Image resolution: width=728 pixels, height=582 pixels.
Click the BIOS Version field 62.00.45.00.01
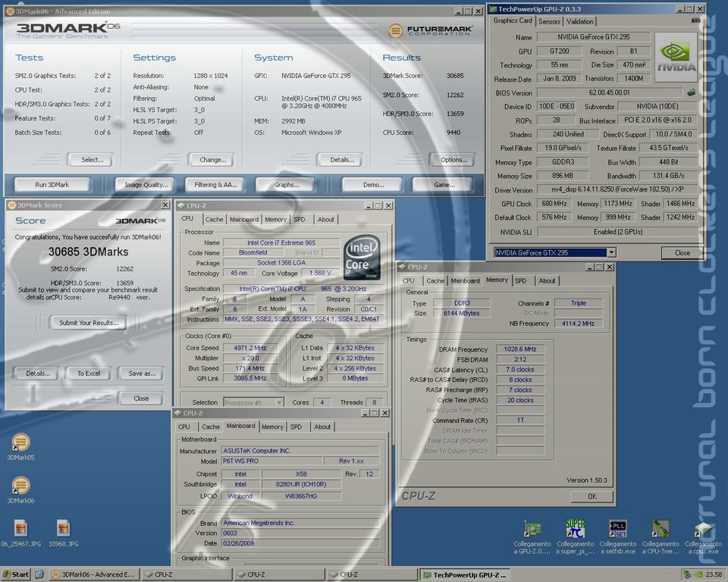click(x=610, y=92)
